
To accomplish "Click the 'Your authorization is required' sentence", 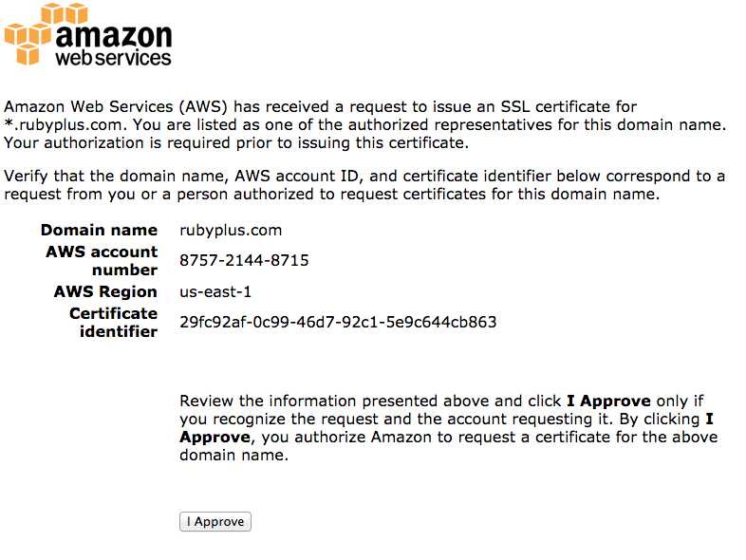I will [235, 142].
